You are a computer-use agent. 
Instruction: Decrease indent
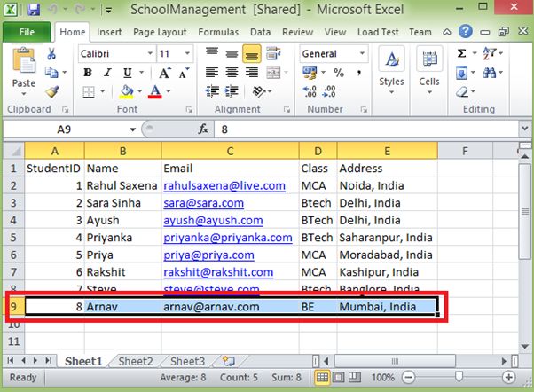coord(212,91)
